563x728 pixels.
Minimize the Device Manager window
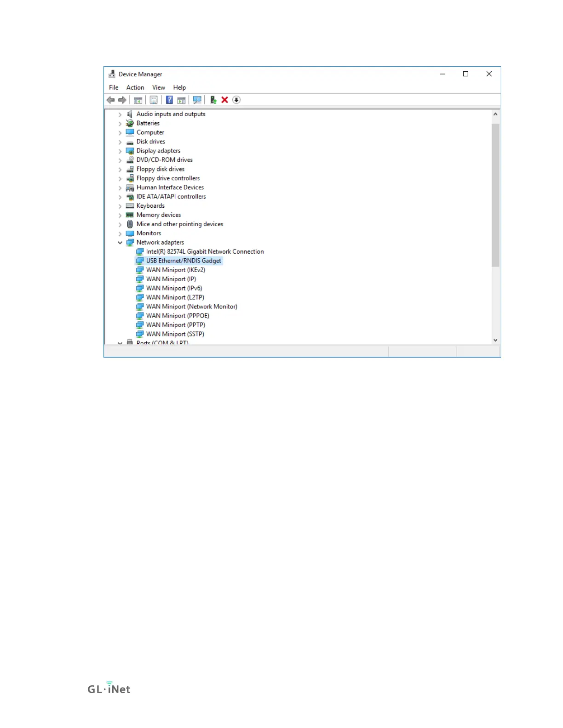click(442, 74)
